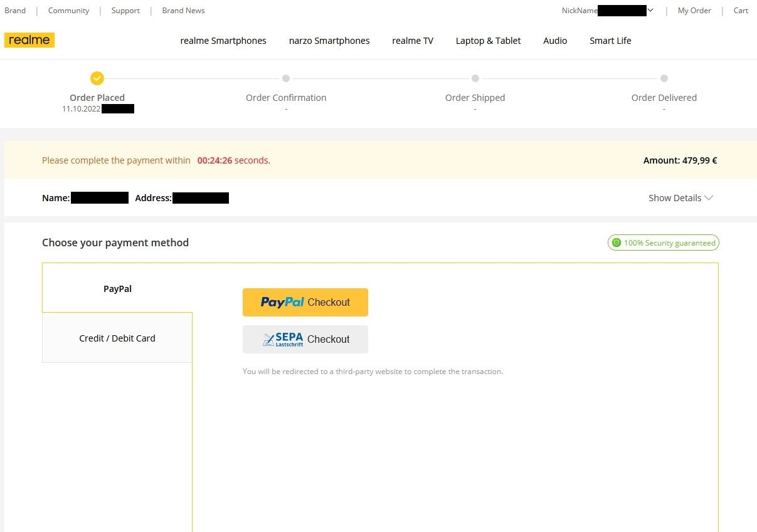
Task: Open the narzo Smartphones menu
Action: click(329, 41)
